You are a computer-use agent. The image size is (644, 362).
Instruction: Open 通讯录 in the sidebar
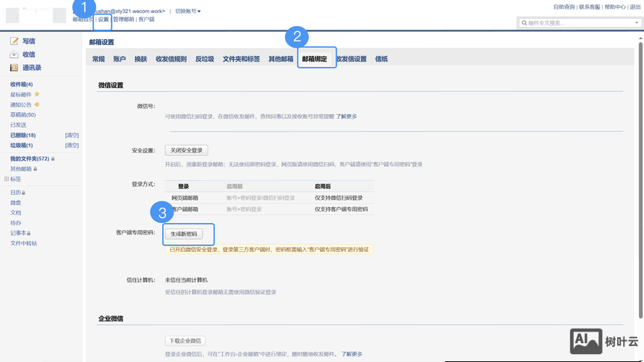32,68
